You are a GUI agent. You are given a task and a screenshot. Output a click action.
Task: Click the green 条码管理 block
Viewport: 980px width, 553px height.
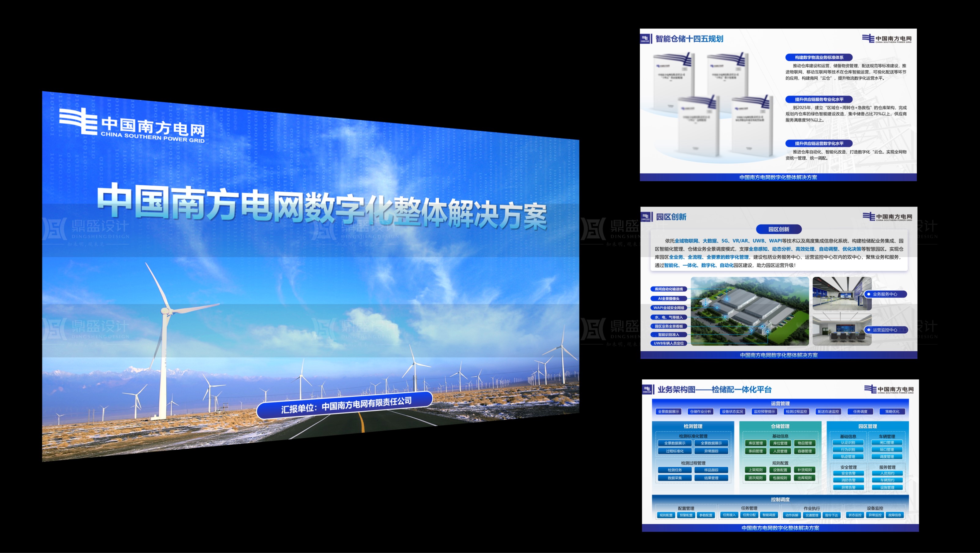756,451
